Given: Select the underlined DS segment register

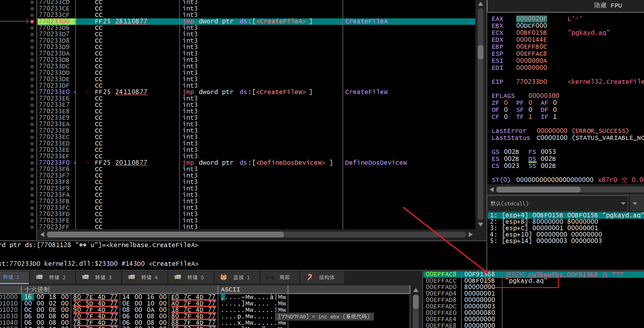Looking at the screenshot, I should point(532,159).
